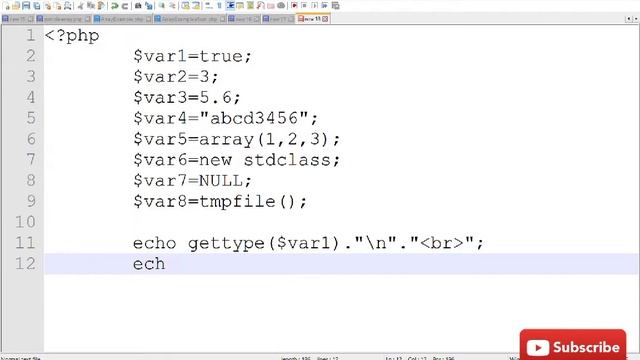Click the '<?php' opening tag text
Image resolution: width=640 pixels, height=360 pixels.
(72, 36)
